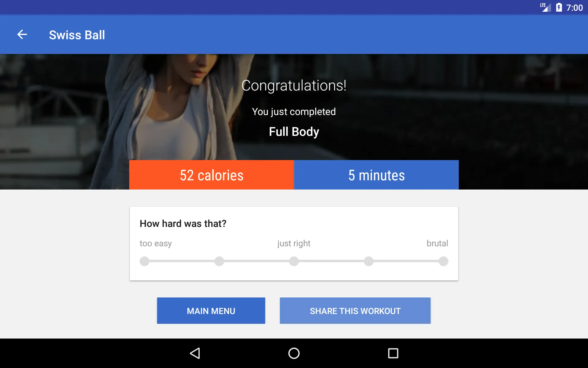Viewport: 588px width, 368px height.
Task: Click the back arrow navigation icon
Action: 21,35
